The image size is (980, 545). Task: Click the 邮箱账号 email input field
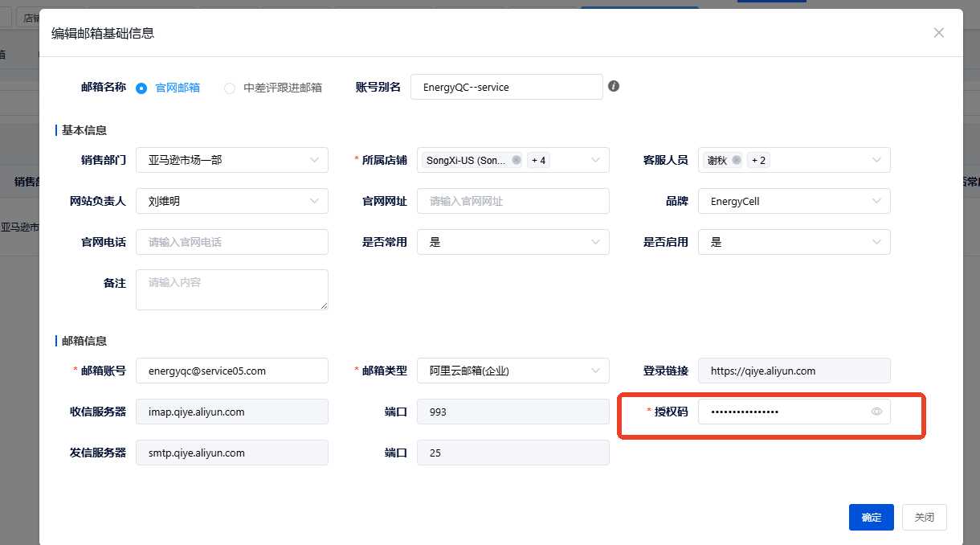[231, 371]
